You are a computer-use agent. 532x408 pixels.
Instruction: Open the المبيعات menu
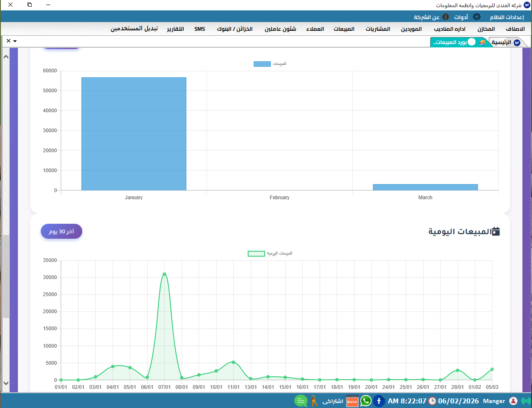344,29
